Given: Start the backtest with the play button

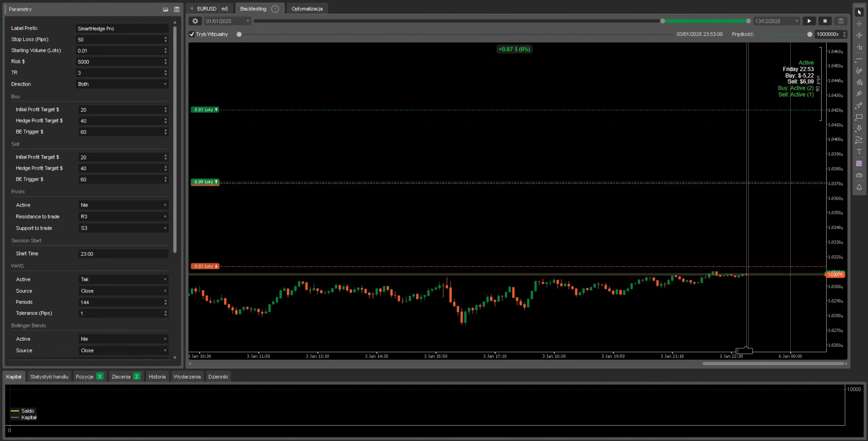Looking at the screenshot, I should point(810,21).
